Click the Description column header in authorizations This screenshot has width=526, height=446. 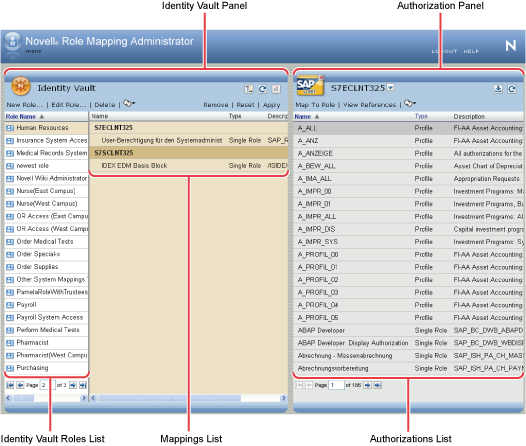click(469, 116)
